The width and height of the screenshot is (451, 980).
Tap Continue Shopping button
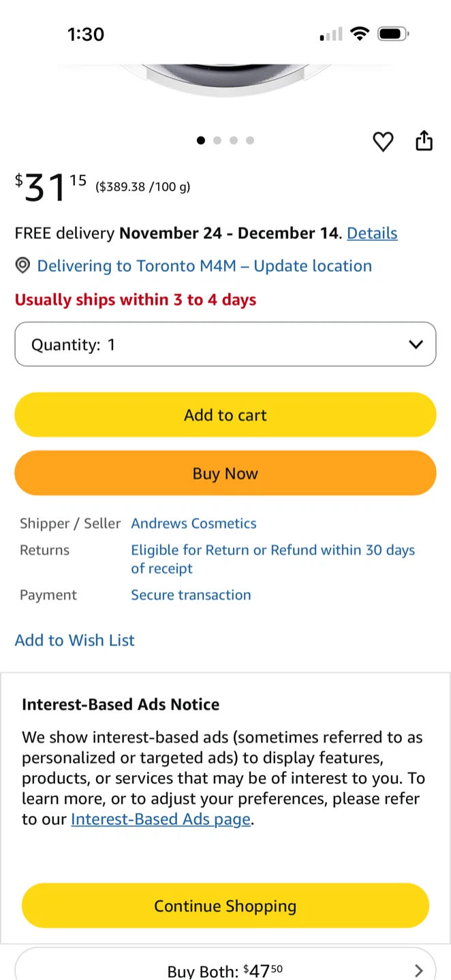[226, 906]
